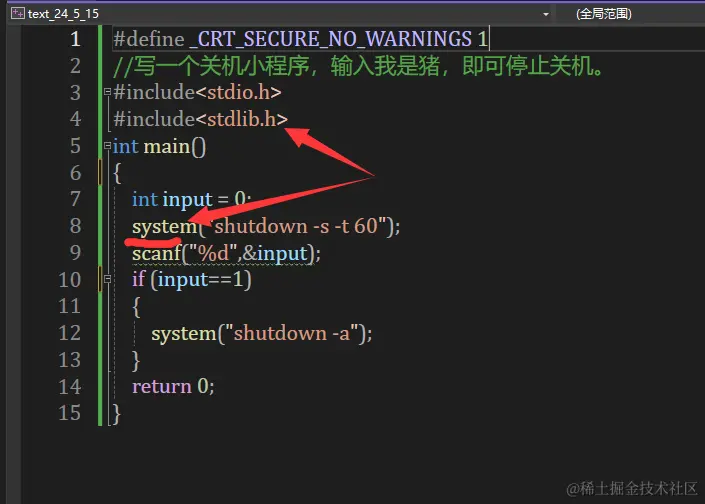This screenshot has width=705, height=504.
Task: Collapse the int main() function block
Action: 107,146
